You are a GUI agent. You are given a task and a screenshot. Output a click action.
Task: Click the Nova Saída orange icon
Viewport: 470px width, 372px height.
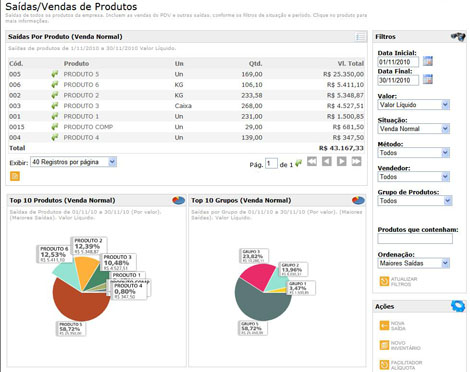coord(384,326)
